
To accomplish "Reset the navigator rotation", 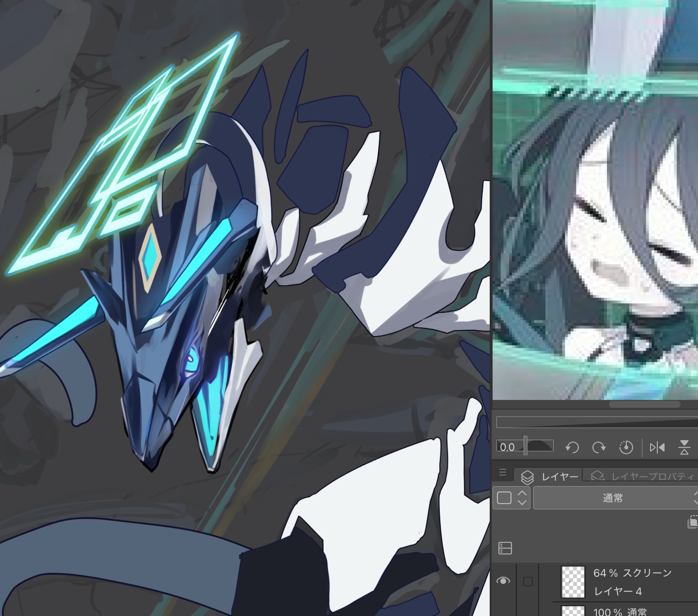I will coord(626,447).
